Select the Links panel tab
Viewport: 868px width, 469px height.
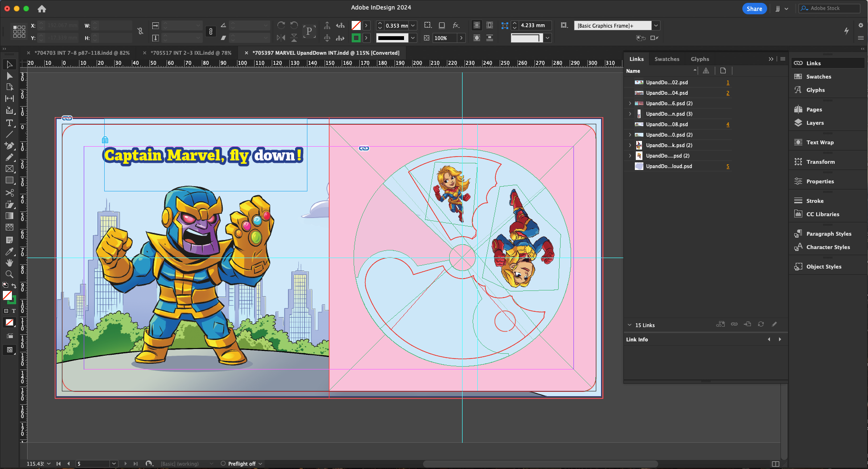click(x=636, y=59)
